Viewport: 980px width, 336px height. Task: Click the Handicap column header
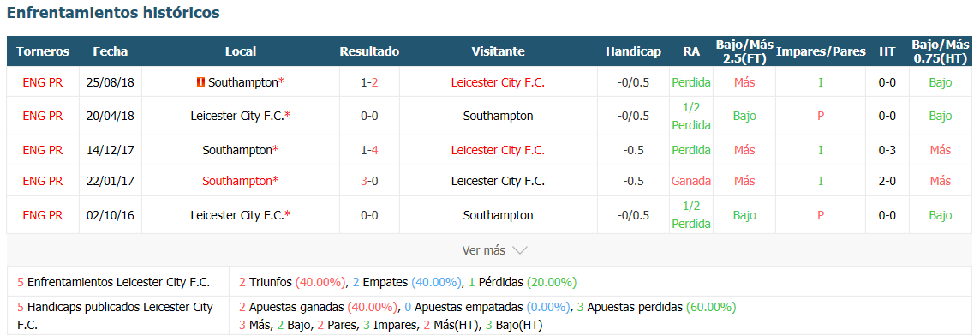click(633, 51)
